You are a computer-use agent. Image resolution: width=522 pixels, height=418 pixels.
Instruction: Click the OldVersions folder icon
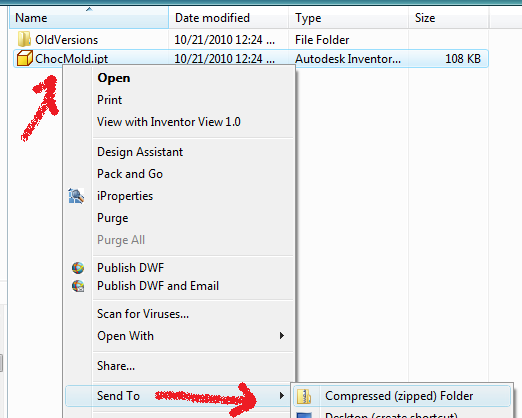tap(24, 39)
